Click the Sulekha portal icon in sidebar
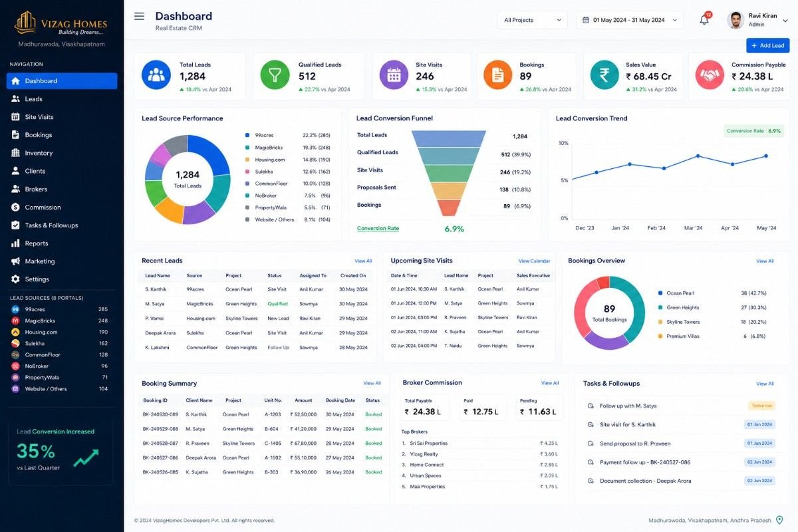Image resolution: width=798 pixels, height=532 pixels. 15,343
